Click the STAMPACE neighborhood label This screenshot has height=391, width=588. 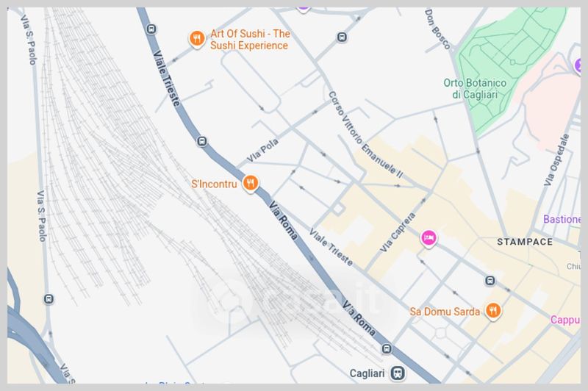pyautogui.click(x=525, y=242)
